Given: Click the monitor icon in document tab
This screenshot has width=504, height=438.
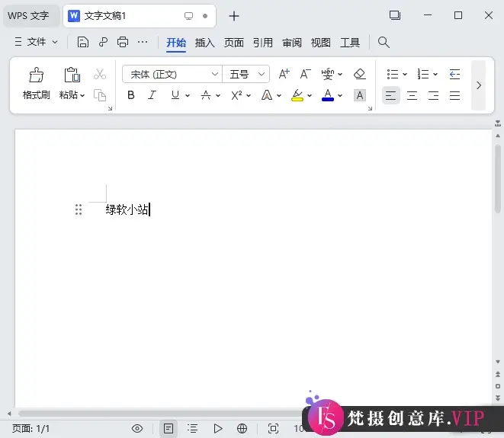Looking at the screenshot, I should pos(188,16).
